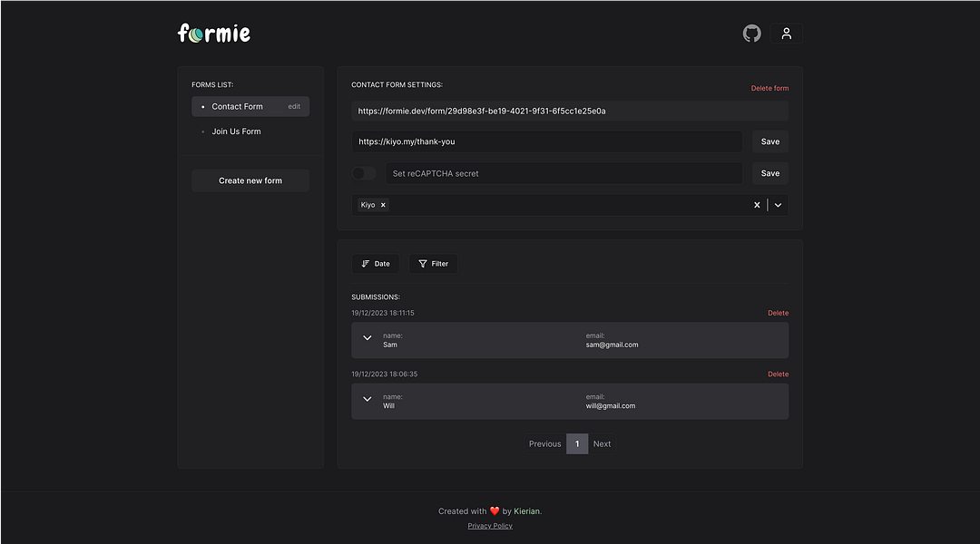
Task: Focus the Set reCAPTCHA secret field
Action: 563,173
